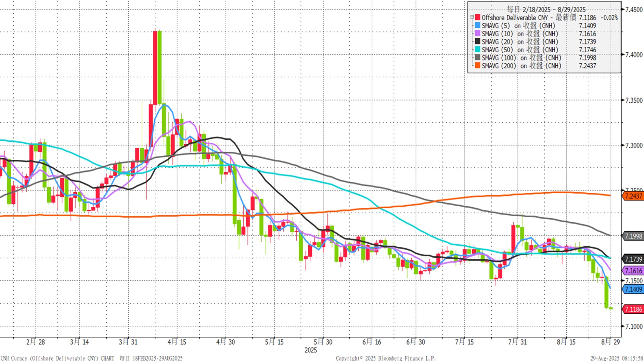
Task: Click the 8月 15 date axis label
Action: click(x=566, y=342)
